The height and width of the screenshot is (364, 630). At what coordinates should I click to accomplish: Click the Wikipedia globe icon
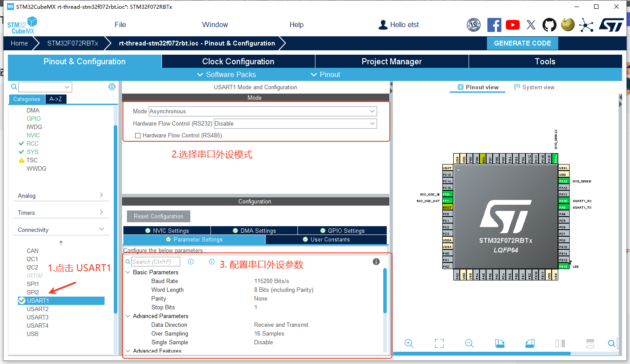568,25
